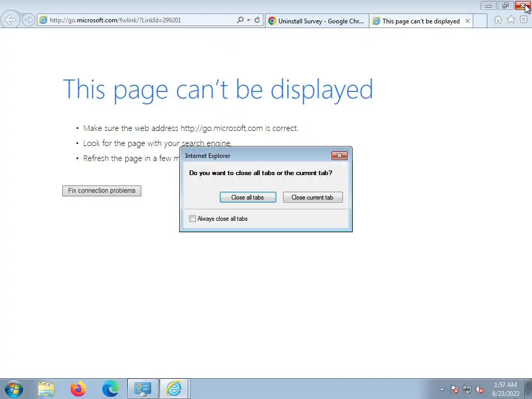Open a new blank tab
Screen dimensions: 532x399
(480, 21)
